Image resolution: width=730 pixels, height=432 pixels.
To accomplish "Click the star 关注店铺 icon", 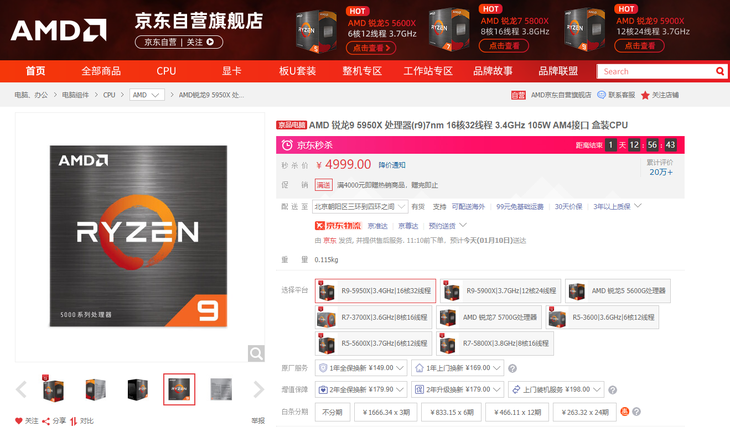I will pos(645,95).
